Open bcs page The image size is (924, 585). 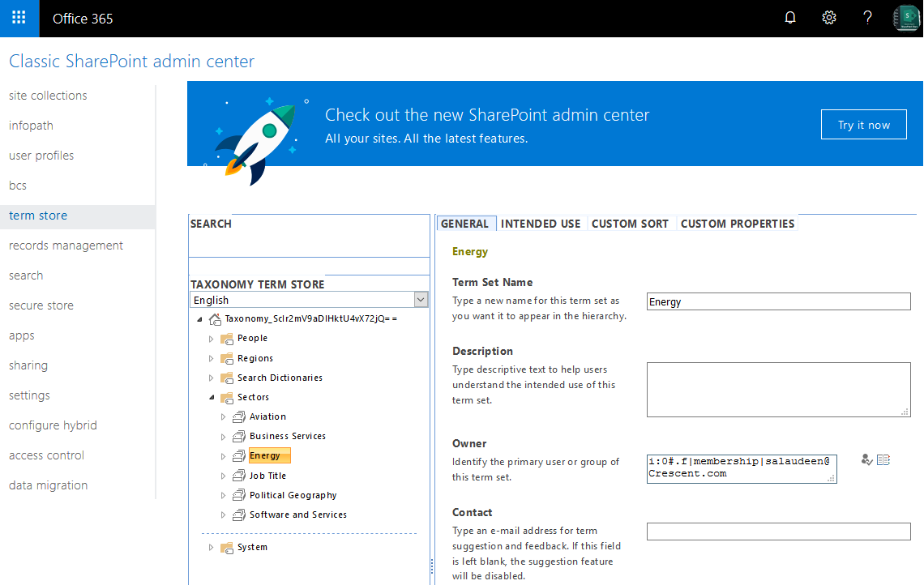pyautogui.click(x=18, y=186)
